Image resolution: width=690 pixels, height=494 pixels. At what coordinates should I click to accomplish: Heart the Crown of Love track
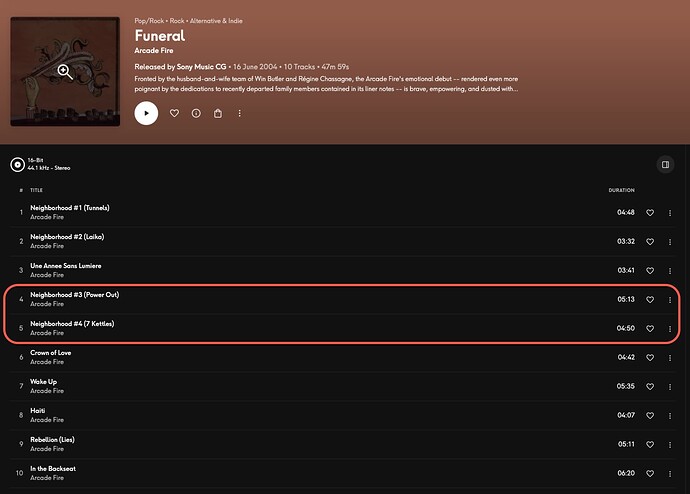(x=650, y=357)
